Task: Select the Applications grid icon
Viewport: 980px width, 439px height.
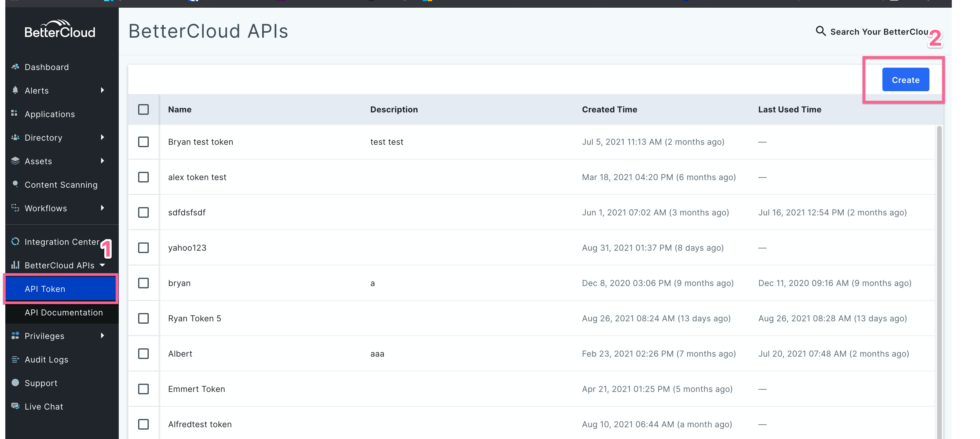Action: pyautogui.click(x=14, y=114)
